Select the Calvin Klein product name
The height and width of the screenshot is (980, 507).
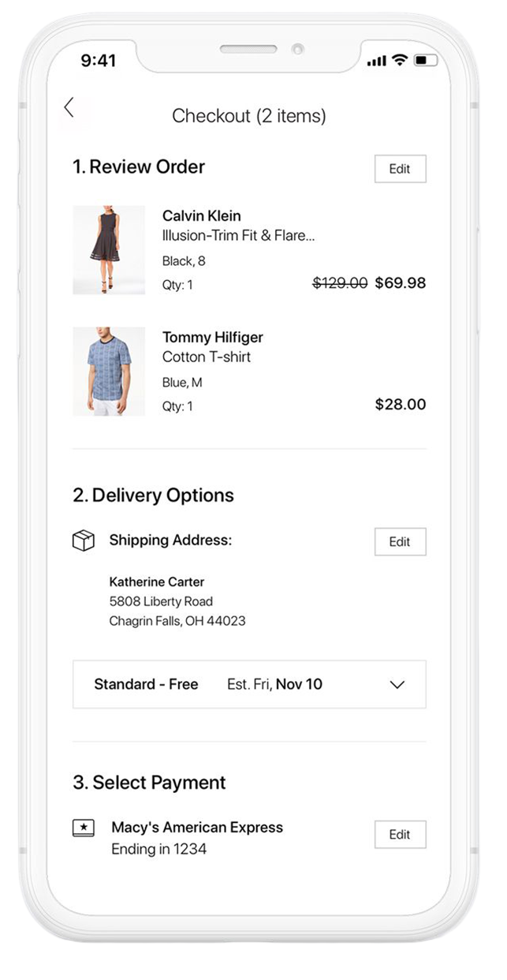click(202, 216)
